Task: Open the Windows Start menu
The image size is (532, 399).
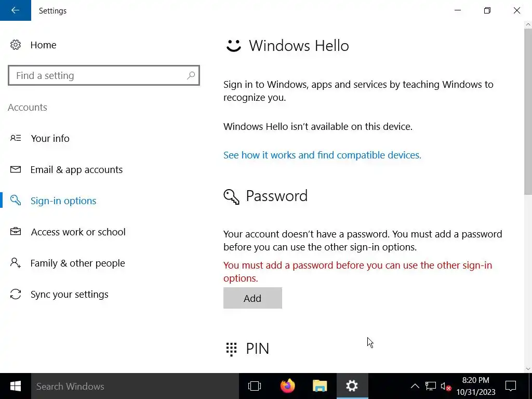Action: pos(16,386)
